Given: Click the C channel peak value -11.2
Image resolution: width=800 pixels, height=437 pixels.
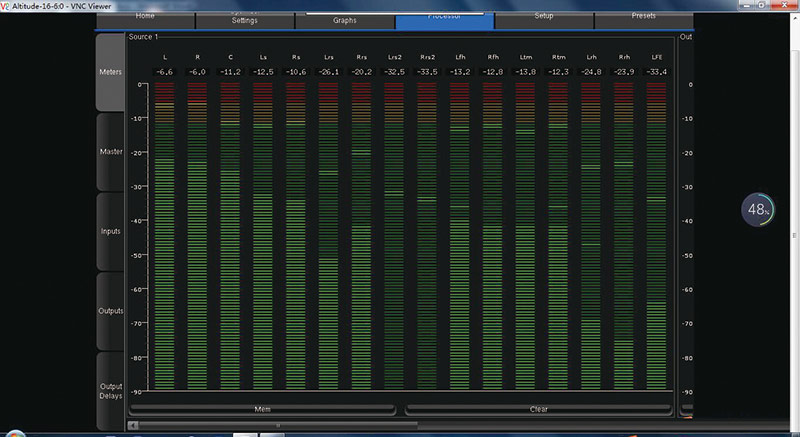Looking at the screenshot, I should 230,72.
